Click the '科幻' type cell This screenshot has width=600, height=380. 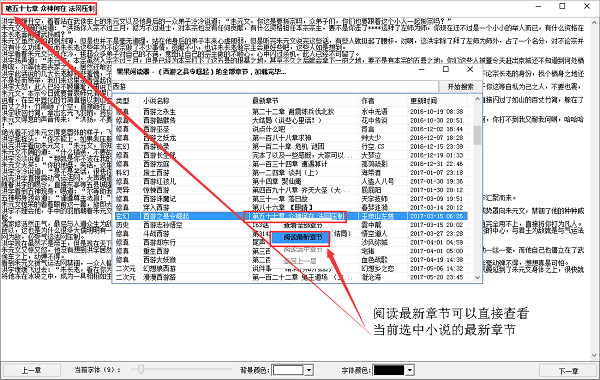pyautogui.click(x=122, y=173)
